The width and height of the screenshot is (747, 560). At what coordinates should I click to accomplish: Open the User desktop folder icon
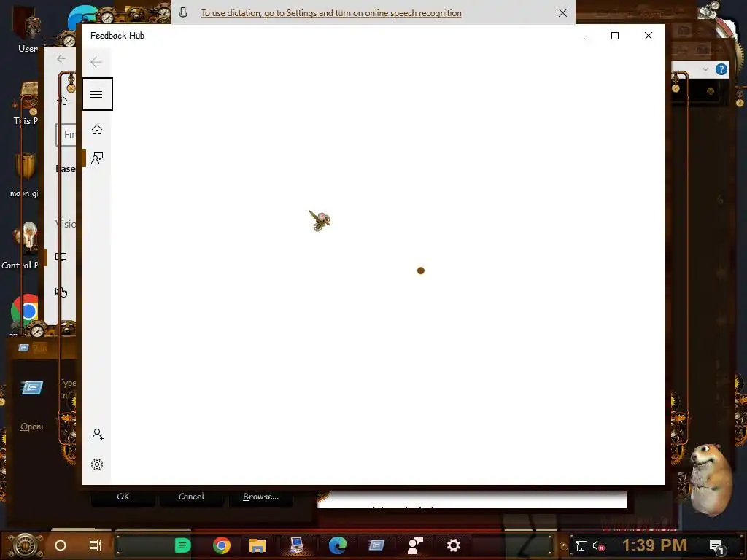[x=28, y=29]
